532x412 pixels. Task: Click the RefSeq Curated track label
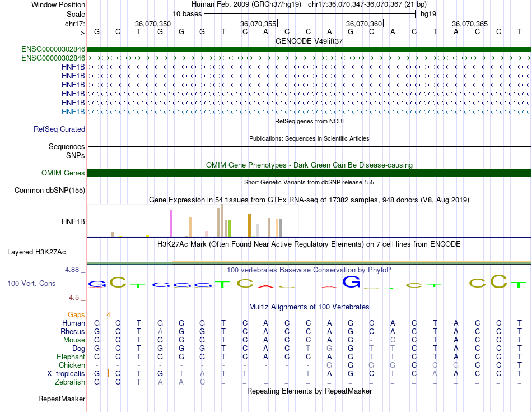pyautogui.click(x=59, y=129)
